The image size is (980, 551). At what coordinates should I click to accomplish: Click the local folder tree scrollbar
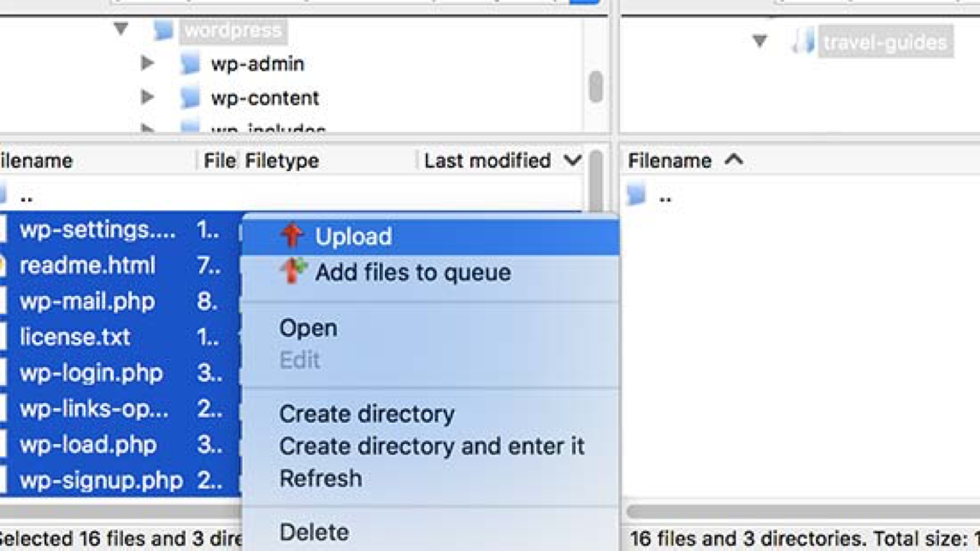[x=595, y=86]
